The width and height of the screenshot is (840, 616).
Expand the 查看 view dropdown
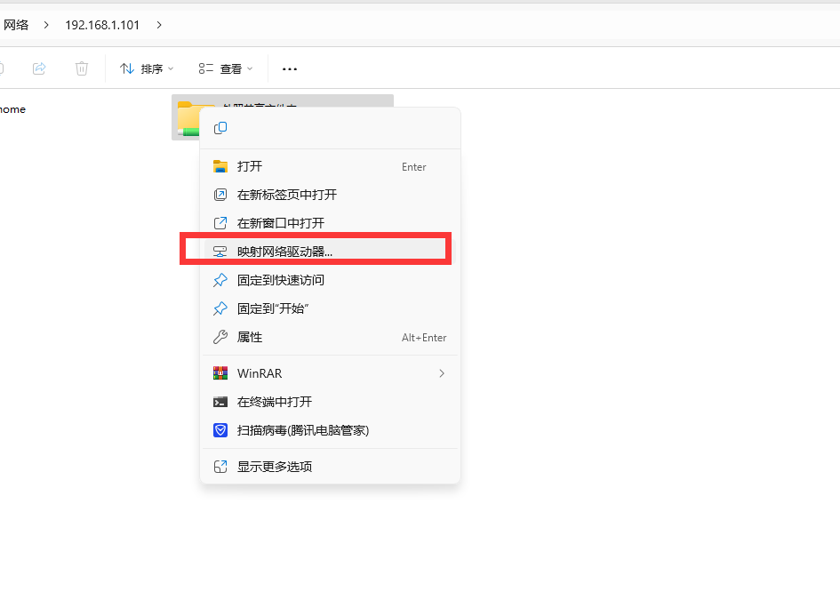coord(227,68)
